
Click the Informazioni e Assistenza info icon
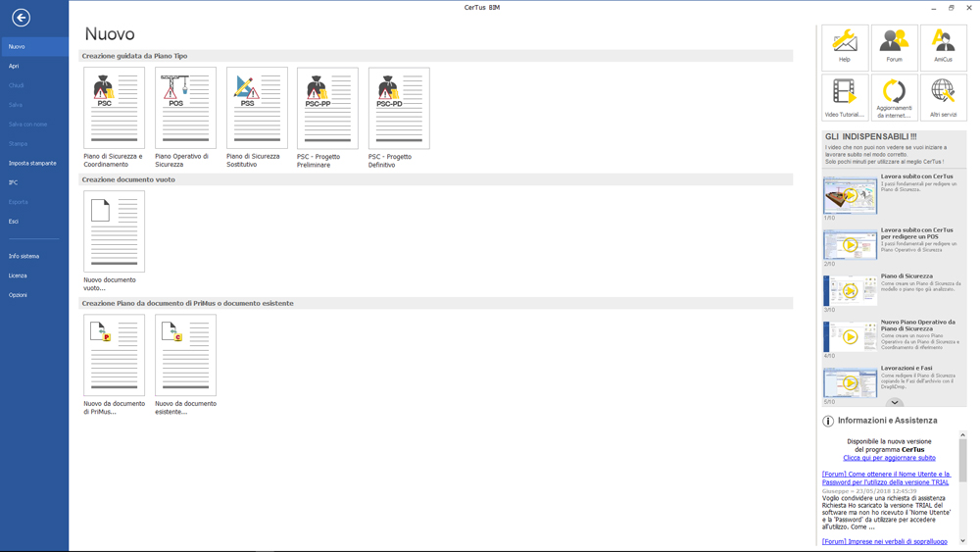(828, 422)
